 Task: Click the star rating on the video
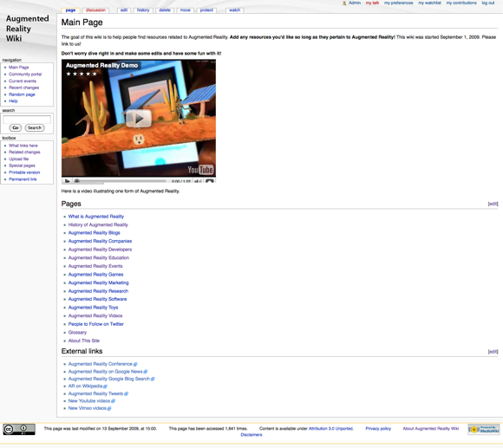coord(82,74)
